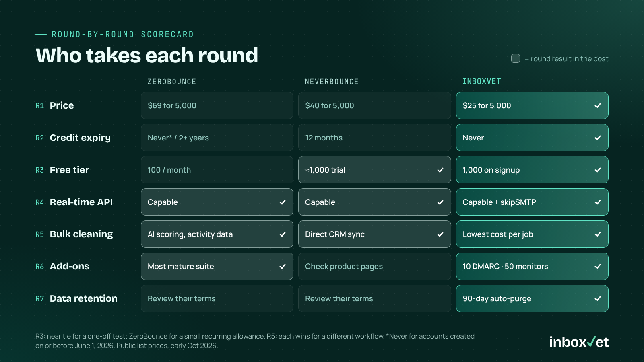Click the checkmark in InboxVet Never cell
Image resolution: width=644 pixels, height=362 pixels.
click(598, 138)
